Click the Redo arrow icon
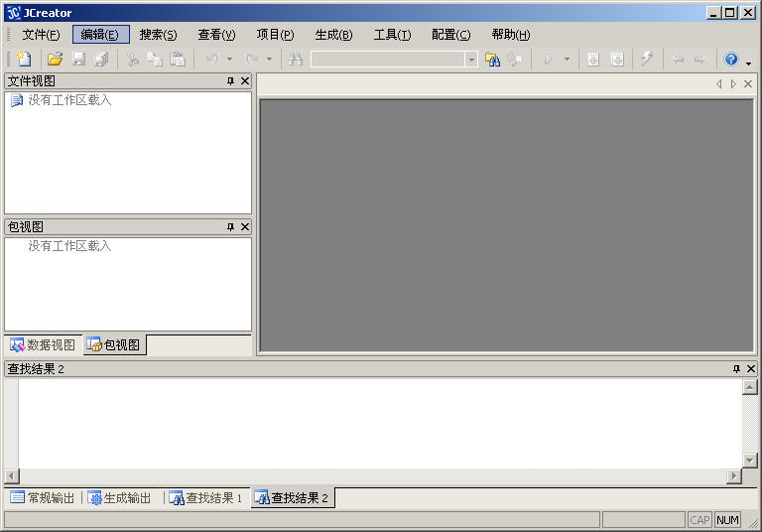Viewport: 762px width, 532px height. (x=252, y=60)
